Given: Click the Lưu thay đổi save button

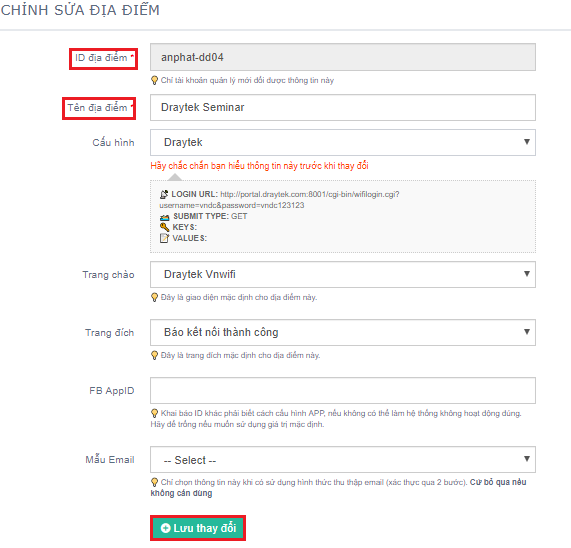Looking at the screenshot, I should (x=198, y=528).
